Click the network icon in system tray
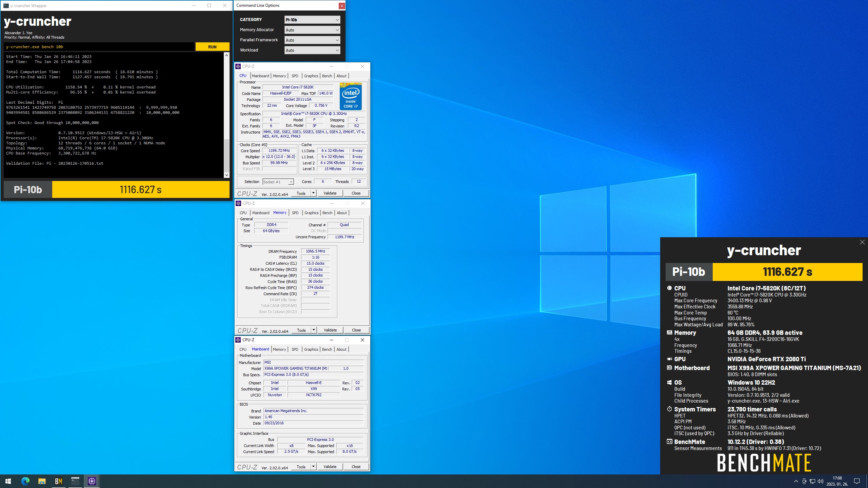This screenshot has width=868, height=488. pos(812,481)
